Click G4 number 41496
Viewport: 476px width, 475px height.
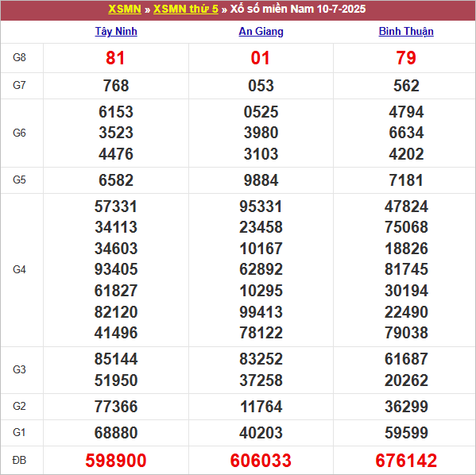pyautogui.click(x=116, y=333)
